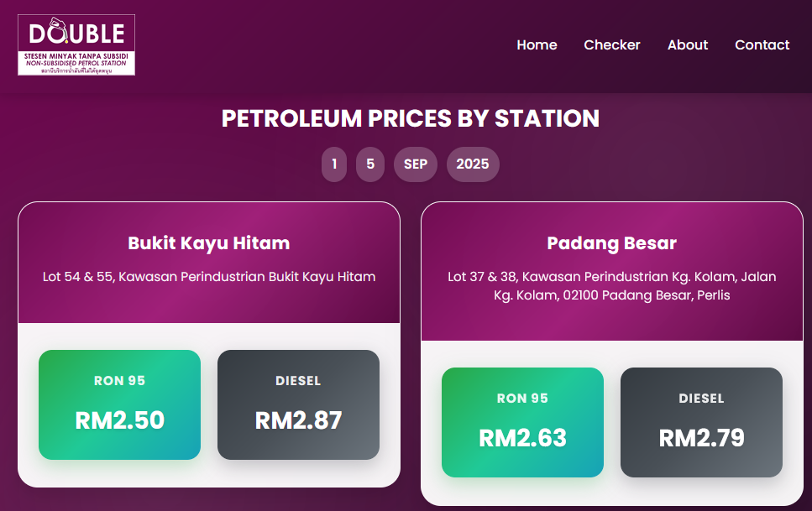This screenshot has width=812, height=511.
Task: Click the date digit pill "5"
Action: pos(370,164)
